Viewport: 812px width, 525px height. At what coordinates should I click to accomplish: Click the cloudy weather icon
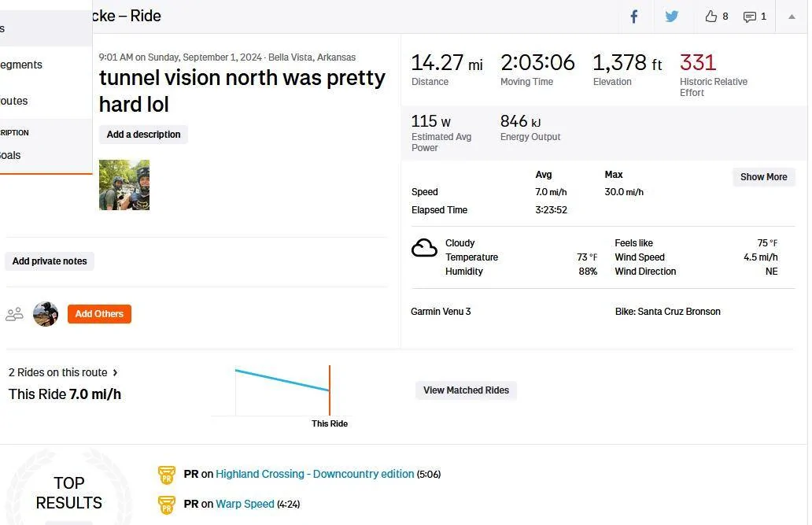[x=424, y=248]
